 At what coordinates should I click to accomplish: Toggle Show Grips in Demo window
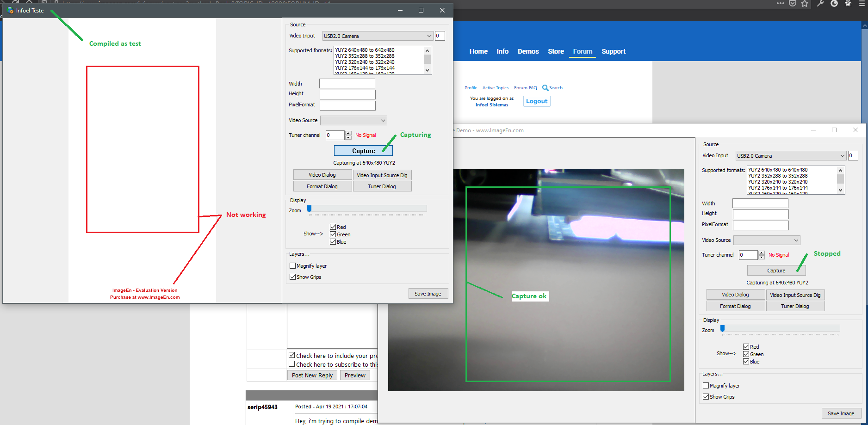point(706,397)
